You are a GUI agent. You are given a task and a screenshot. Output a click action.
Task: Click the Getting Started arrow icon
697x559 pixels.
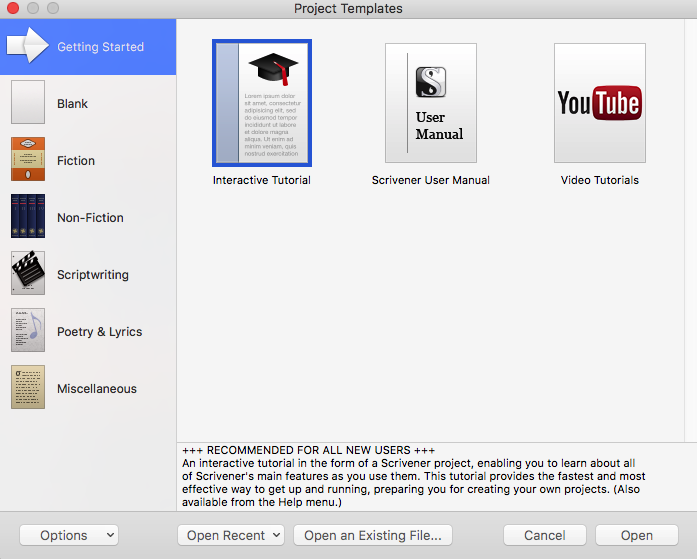click(28, 45)
